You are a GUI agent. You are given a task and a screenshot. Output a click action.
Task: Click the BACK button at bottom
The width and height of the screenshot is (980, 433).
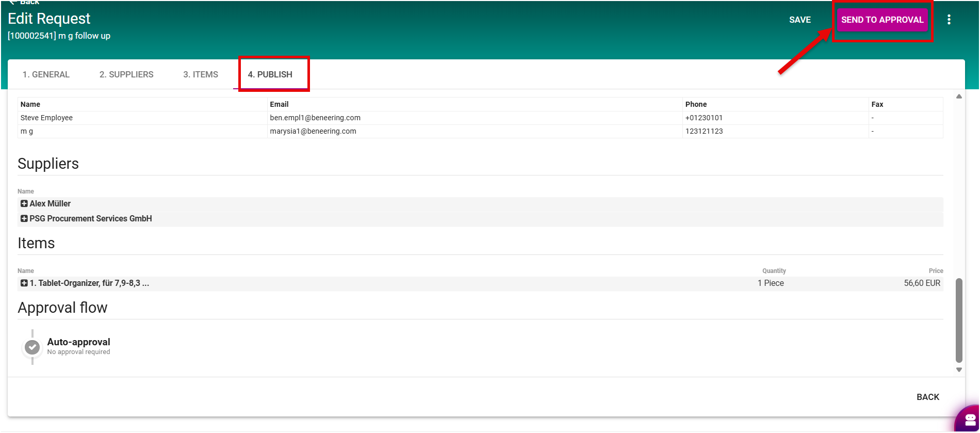927,397
